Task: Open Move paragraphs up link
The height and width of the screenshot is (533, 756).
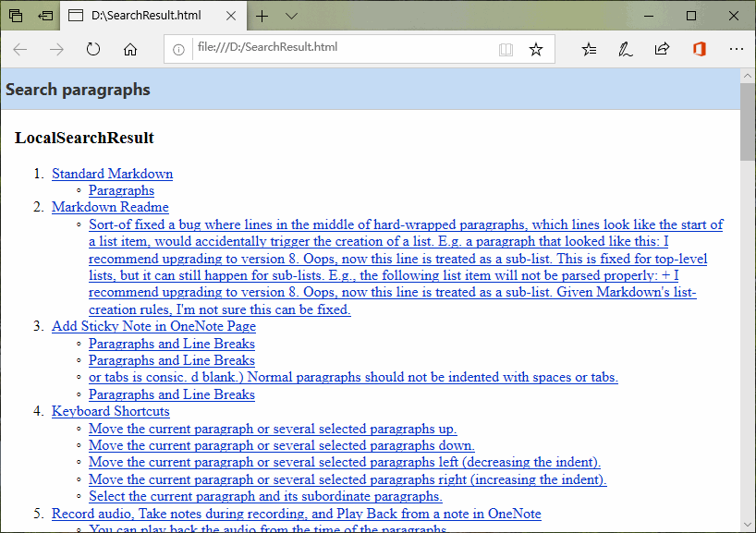Action: (x=273, y=429)
